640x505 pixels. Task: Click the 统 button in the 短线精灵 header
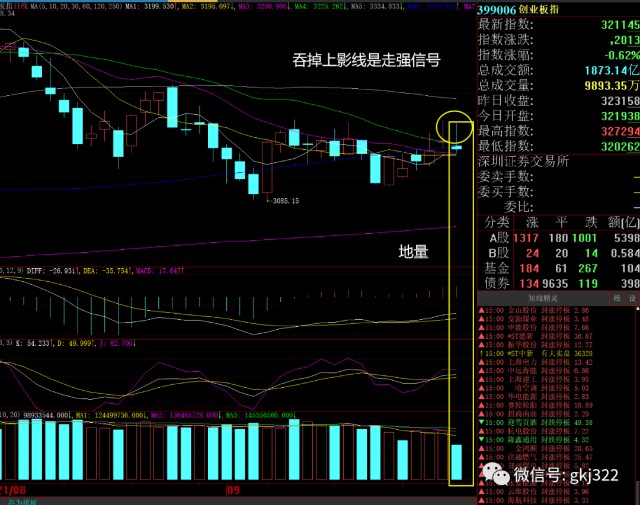(616, 298)
